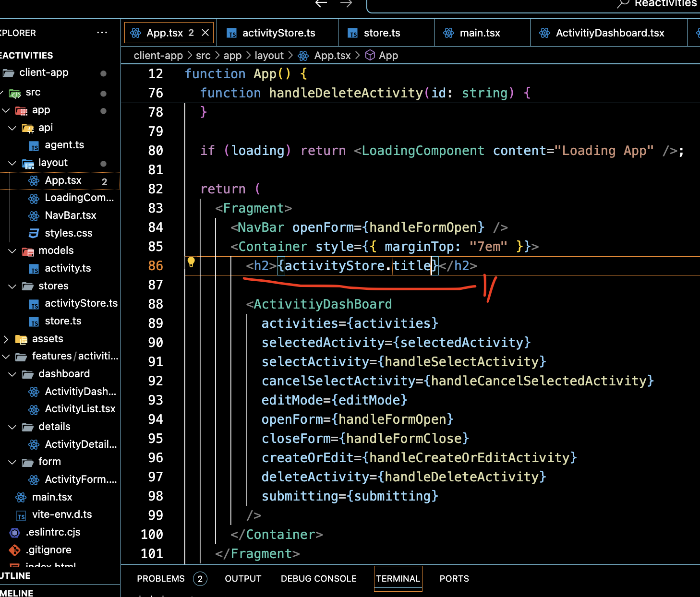Viewport: 700px width, 597px height.
Task: Expand the Timeline section
Action: coord(60,593)
